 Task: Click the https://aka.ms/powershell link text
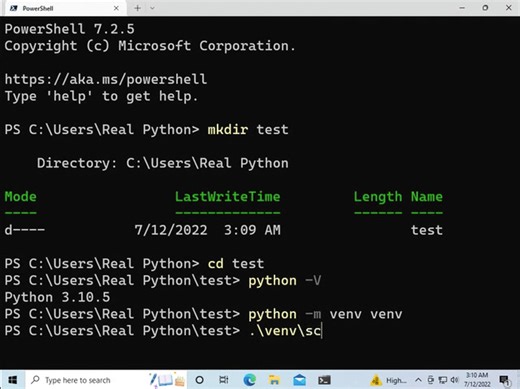click(106, 79)
